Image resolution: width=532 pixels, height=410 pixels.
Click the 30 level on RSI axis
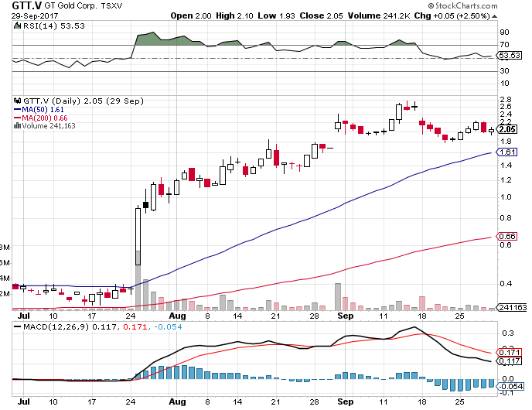tap(504, 71)
